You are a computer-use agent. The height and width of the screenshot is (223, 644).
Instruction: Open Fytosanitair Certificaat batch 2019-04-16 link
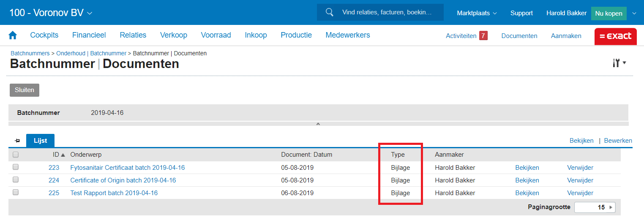[127, 168]
